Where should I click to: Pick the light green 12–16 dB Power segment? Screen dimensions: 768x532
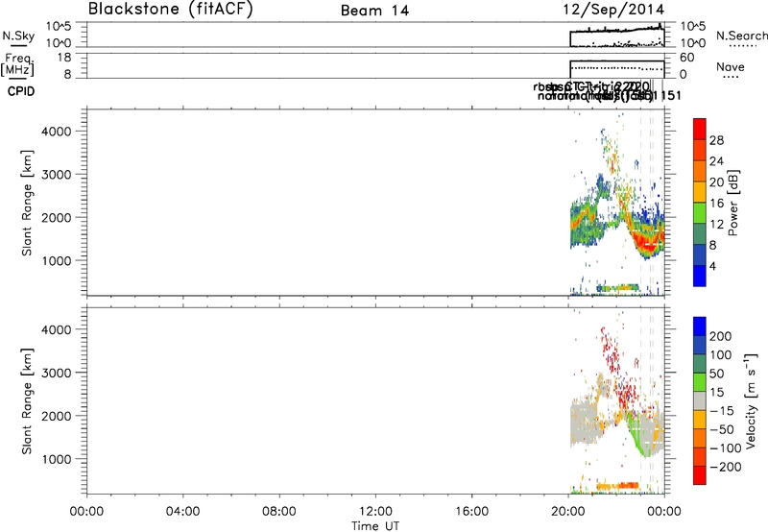700,213
